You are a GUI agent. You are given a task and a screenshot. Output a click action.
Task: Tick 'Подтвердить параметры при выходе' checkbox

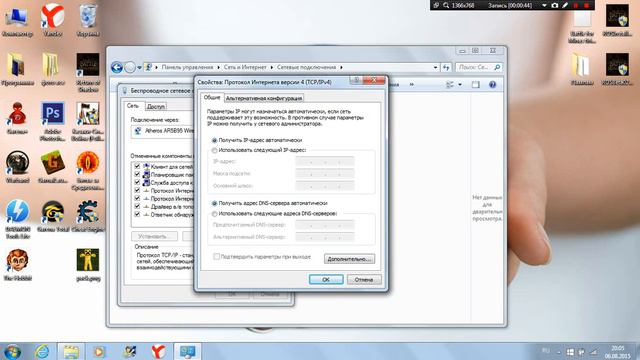click(x=217, y=257)
